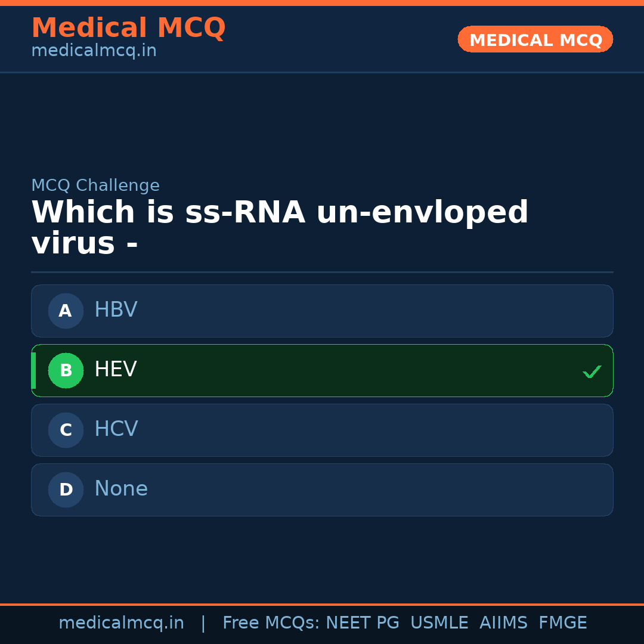The width and height of the screenshot is (644, 644).
Task: Click the letter D circle badge
Action: pos(66,490)
